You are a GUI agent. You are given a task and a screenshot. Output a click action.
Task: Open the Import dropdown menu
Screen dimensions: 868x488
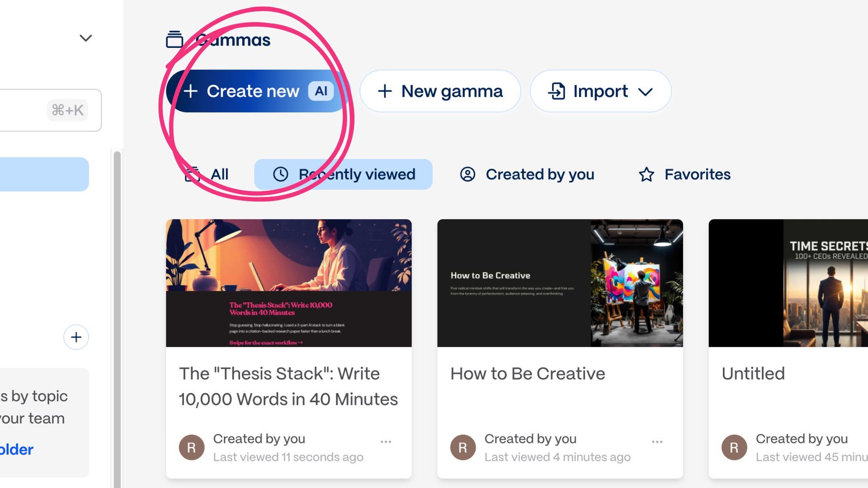pyautogui.click(x=600, y=91)
